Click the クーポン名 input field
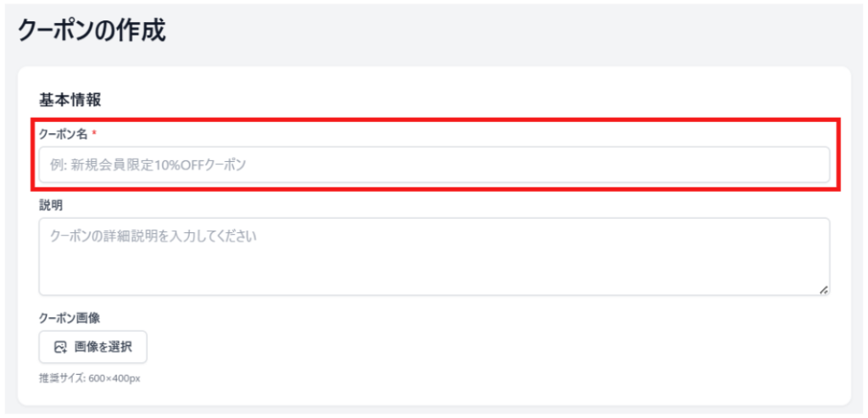 click(x=434, y=164)
